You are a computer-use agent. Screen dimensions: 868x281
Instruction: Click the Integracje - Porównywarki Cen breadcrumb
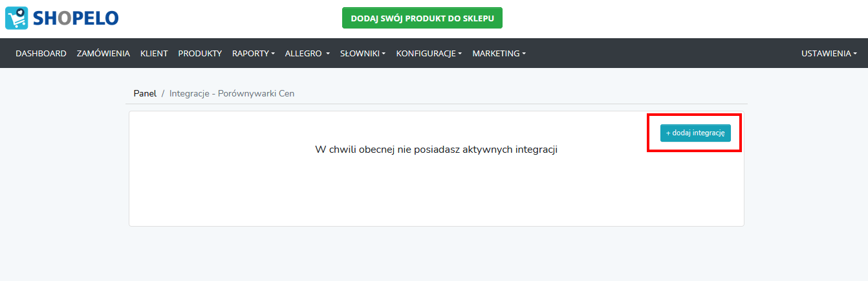(232, 93)
